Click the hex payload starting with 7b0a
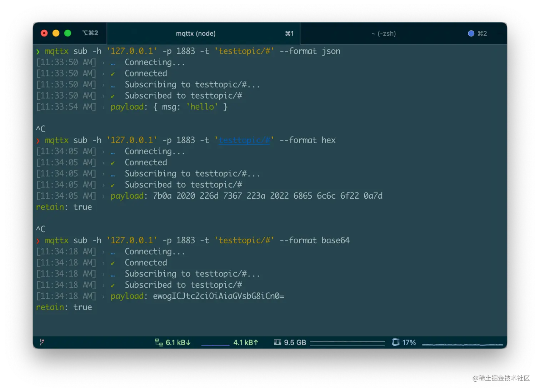This screenshot has width=540, height=392. point(268,196)
